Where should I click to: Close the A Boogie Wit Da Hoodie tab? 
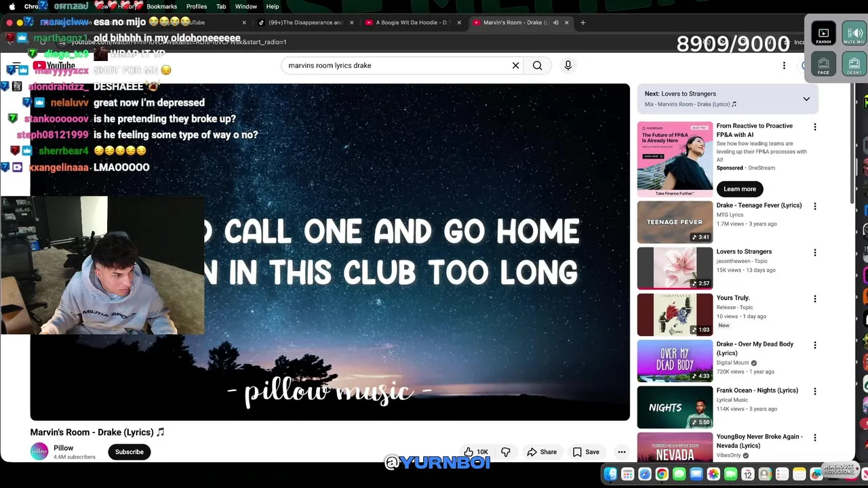pos(459,22)
